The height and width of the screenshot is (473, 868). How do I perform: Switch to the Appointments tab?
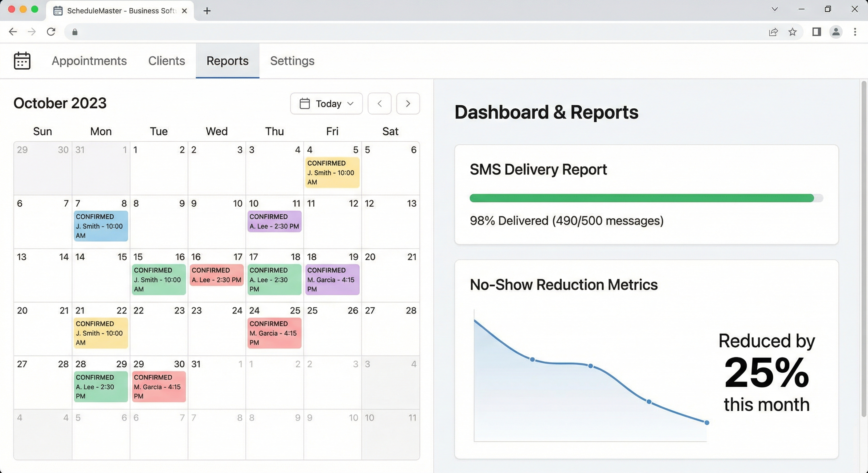tap(89, 61)
